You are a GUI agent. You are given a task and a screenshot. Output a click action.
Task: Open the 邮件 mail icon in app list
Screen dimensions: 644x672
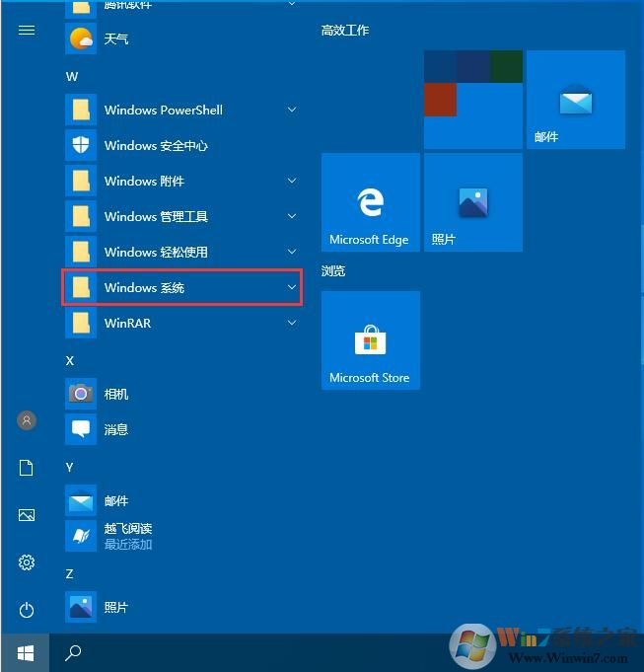pyautogui.click(x=81, y=500)
